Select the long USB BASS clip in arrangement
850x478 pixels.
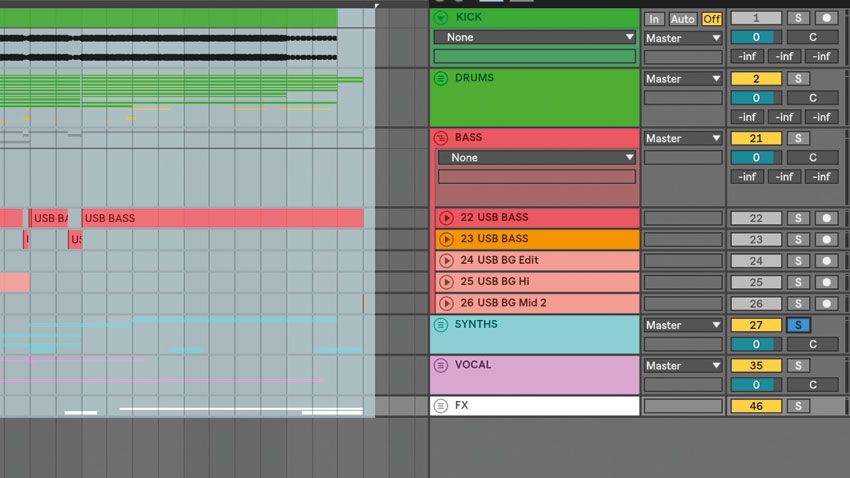tap(222, 218)
